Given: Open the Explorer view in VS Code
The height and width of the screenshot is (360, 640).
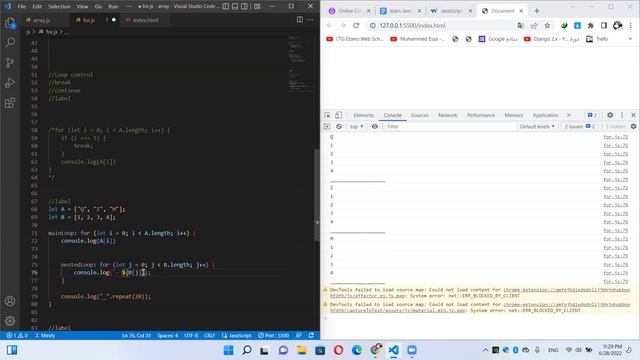Looking at the screenshot, I should tap(10, 23).
